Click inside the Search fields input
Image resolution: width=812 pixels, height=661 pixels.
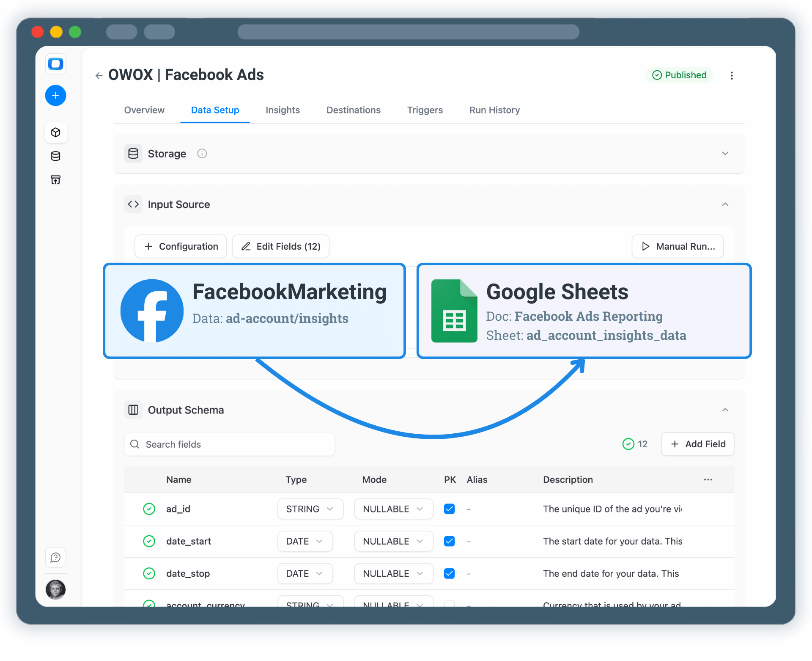point(229,444)
